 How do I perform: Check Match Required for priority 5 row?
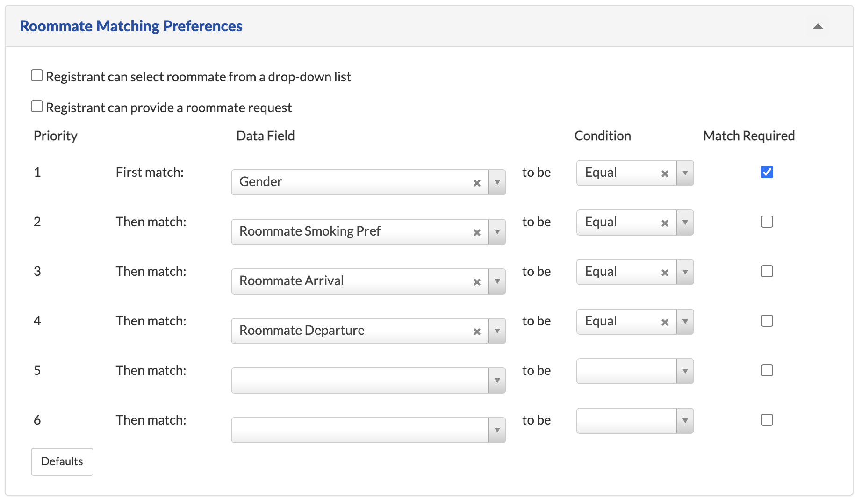767,370
